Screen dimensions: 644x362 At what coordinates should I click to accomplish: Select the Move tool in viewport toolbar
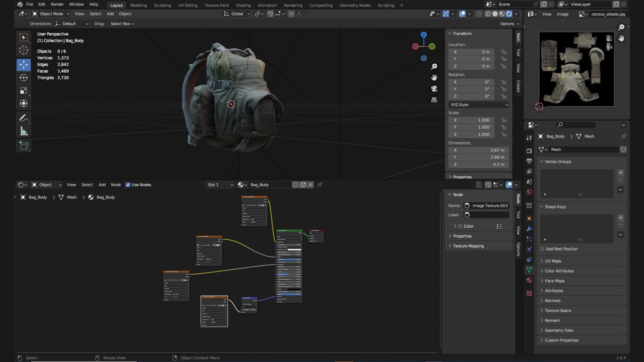click(23, 65)
